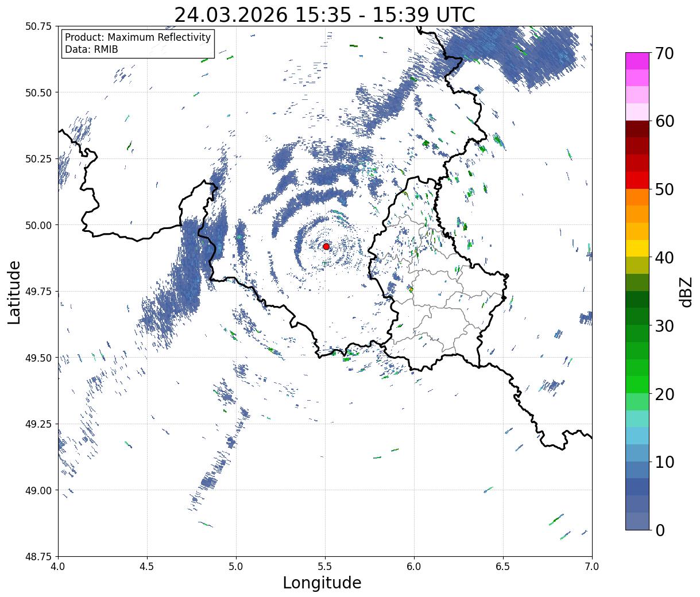Click the longitude tick label 6.5

click(503, 567)
